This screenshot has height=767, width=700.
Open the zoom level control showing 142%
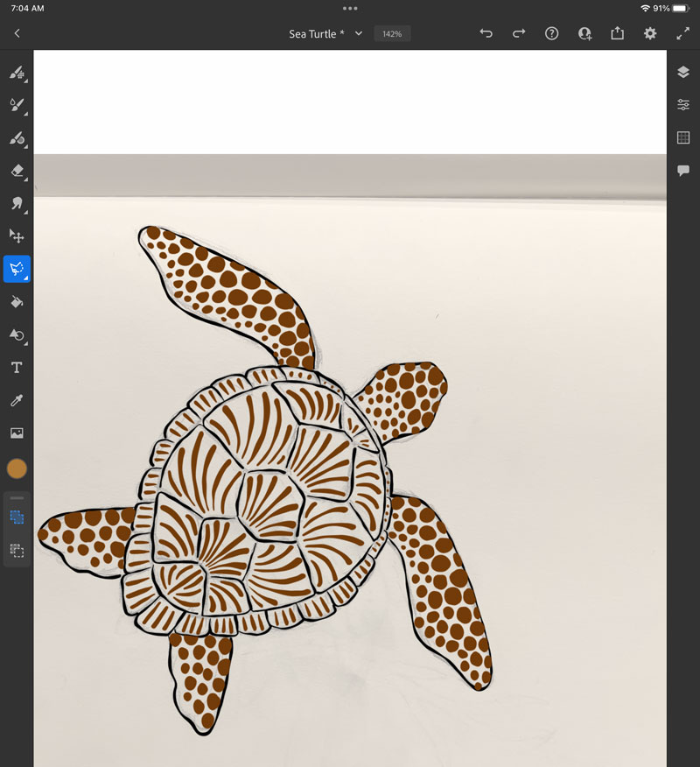pyautogui.click(x=392, y=33)
